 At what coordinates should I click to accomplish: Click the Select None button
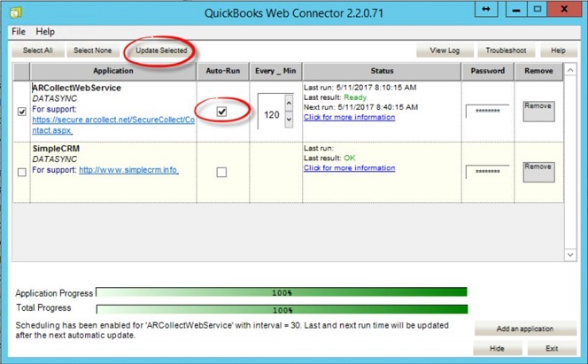93,50
